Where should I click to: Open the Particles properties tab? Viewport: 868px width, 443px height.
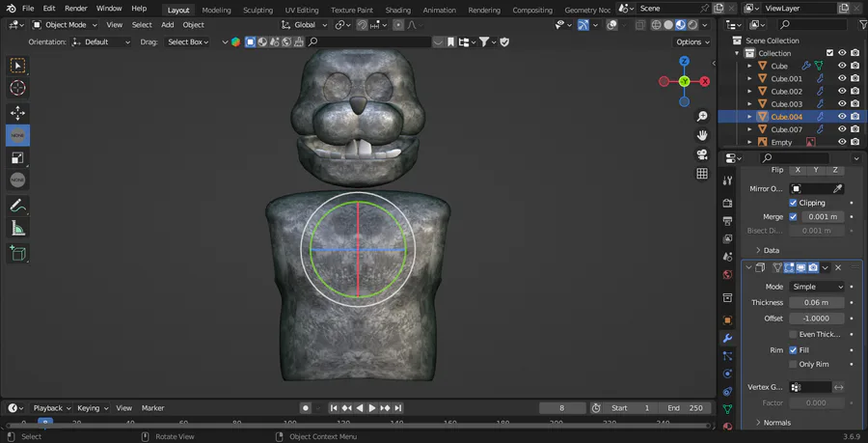(727, 356)
